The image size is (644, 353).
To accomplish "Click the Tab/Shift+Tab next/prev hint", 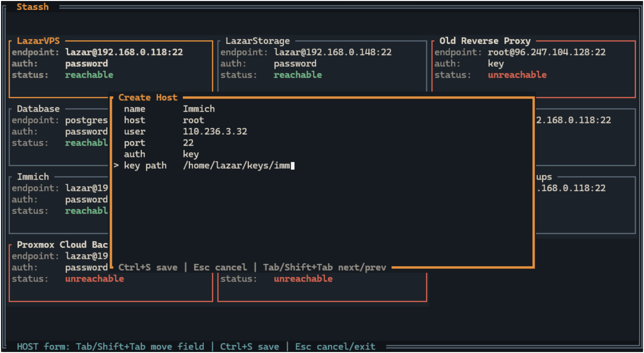I will [x=324, y=267].
